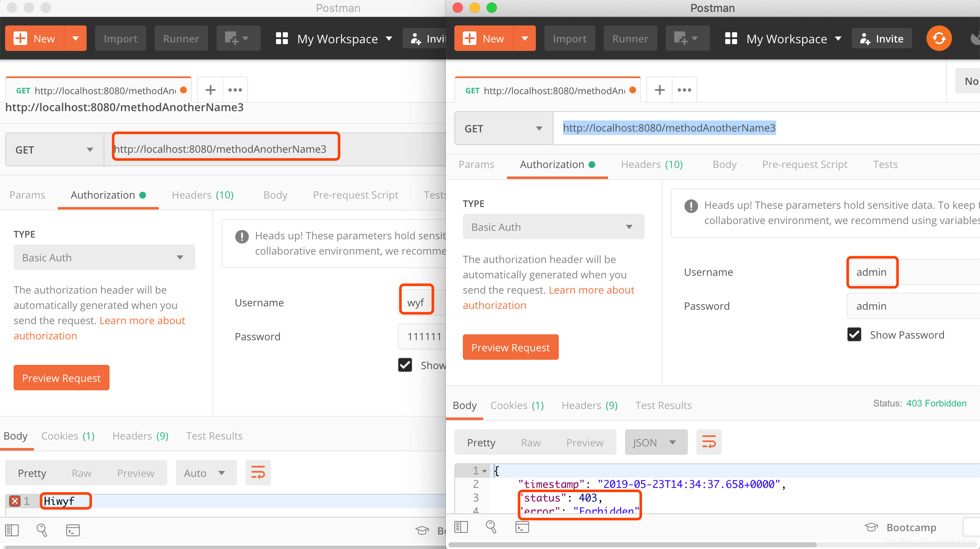Expand the Authorization TYPE dropdown in right panel

point(549,227)
